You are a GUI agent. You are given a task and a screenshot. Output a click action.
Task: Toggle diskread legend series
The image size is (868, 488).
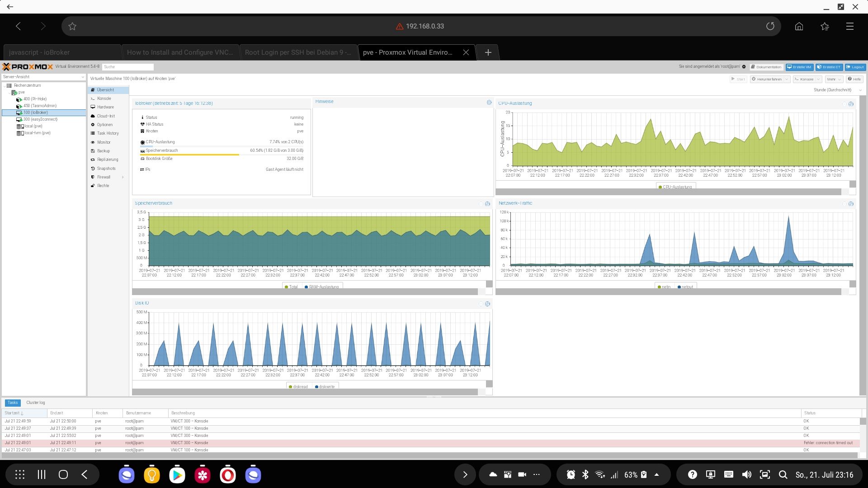(x=298, y=386)
